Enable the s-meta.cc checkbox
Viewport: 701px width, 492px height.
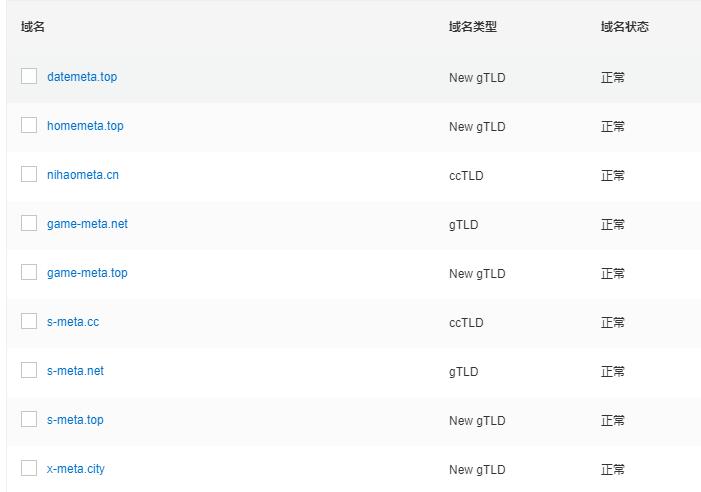tap(29, 321)
